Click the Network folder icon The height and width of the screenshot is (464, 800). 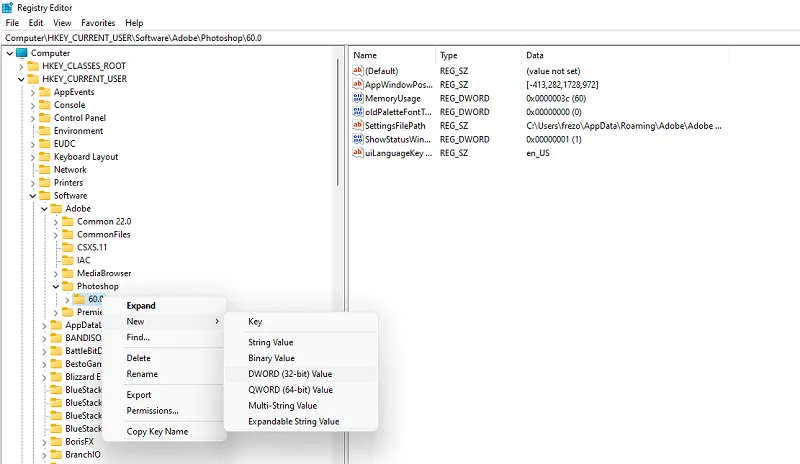point(45,169)
